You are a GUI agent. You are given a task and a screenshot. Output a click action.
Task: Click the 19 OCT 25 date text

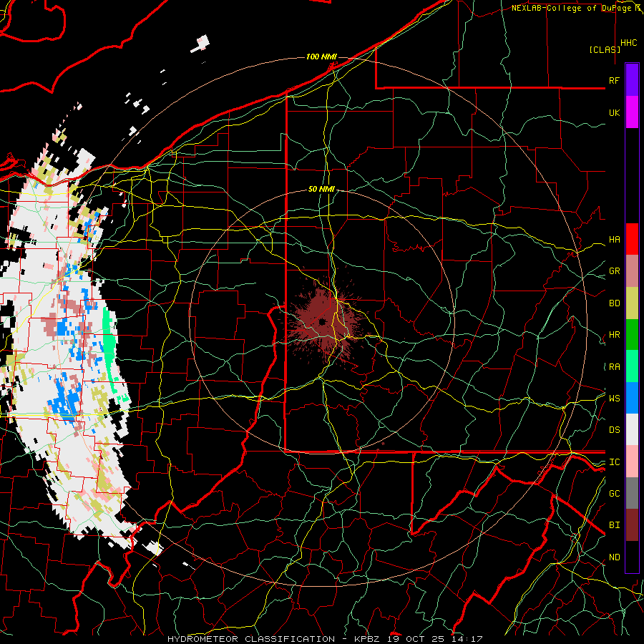[x=417, y=639]
